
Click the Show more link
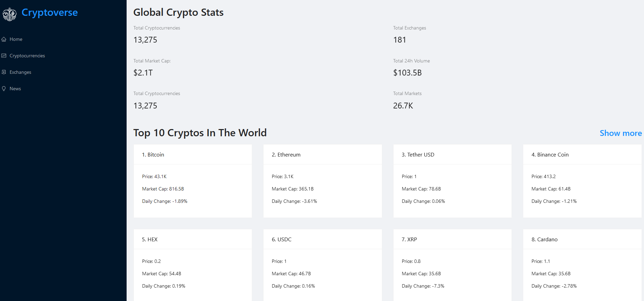(620, 133)
